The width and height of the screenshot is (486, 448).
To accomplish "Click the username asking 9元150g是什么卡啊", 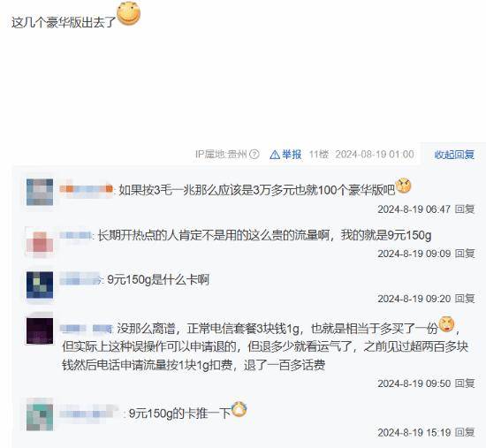I will click(80, 280).
